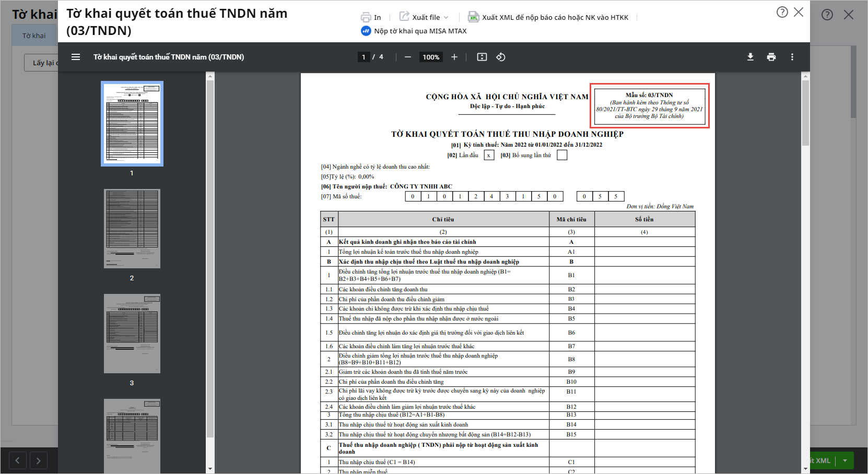Click the fit to page icon
868x474 pixels.
pos(482,57)
